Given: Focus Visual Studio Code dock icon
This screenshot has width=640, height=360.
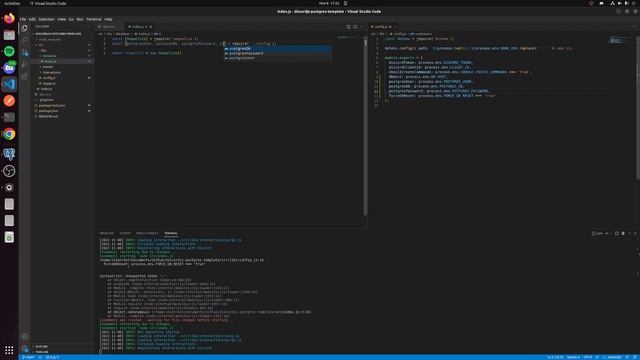Looking at the screenshot, I should [x=9, y=84].
